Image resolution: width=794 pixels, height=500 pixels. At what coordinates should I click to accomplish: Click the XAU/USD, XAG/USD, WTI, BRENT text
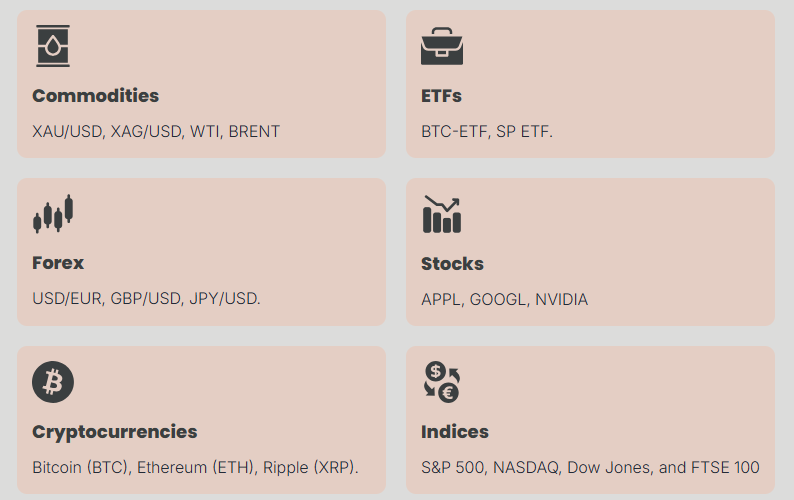(156, 132)
